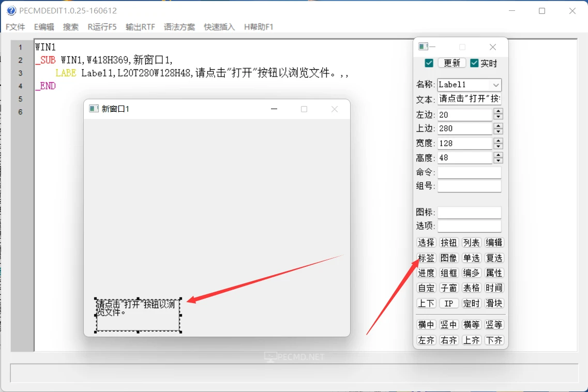This screenshot has width=588, height=392.
Task: Click R运行F5 menu item
Action: pos(102,27)
